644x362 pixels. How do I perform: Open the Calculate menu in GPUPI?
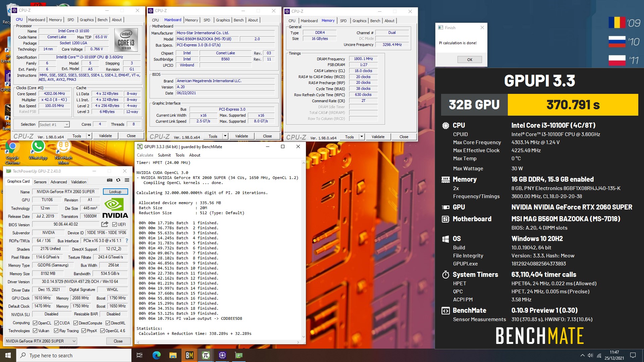pyautogui.click(x=145, y=155)
